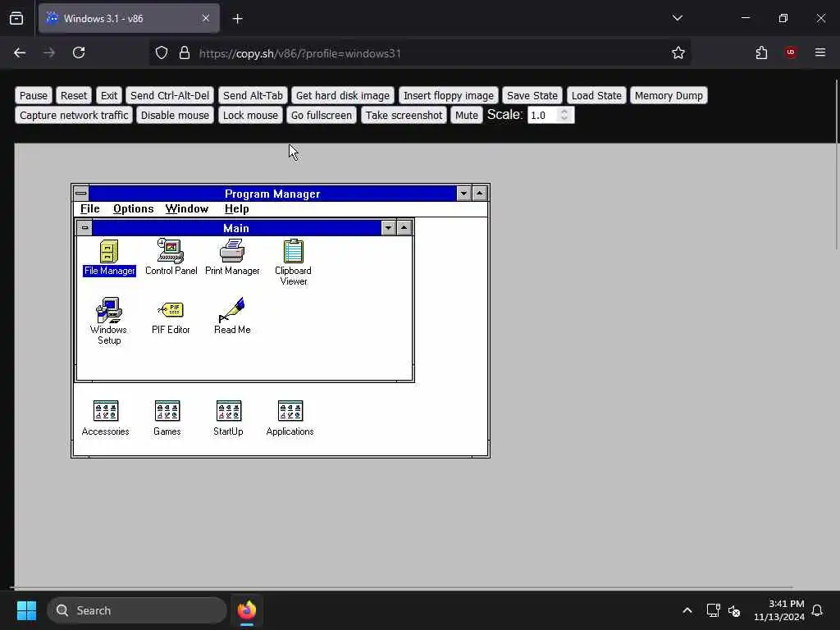Click the Scale spinner arrows

coord(564,115)
